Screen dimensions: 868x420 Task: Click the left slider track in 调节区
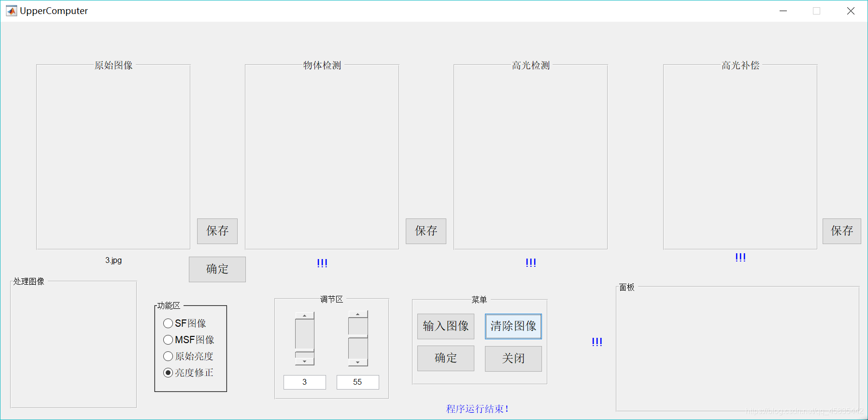[x=305, y=338]
